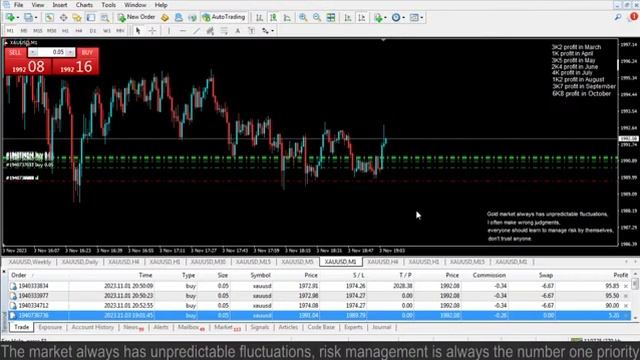Decrease lot size in one-click panel
The width and height of the screenshot is (640, 360).
pyautogui.click(x=33, y=52)
